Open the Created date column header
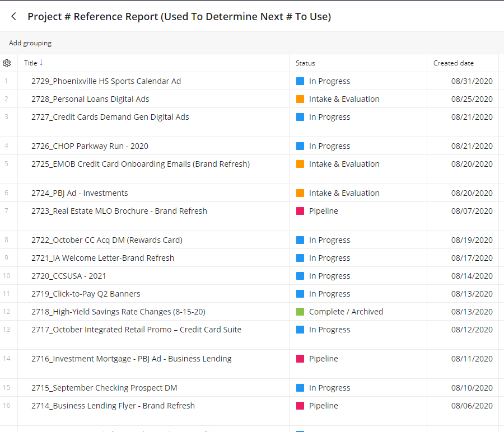The height and width of the screenshot is (432, 504). point(454,63)
